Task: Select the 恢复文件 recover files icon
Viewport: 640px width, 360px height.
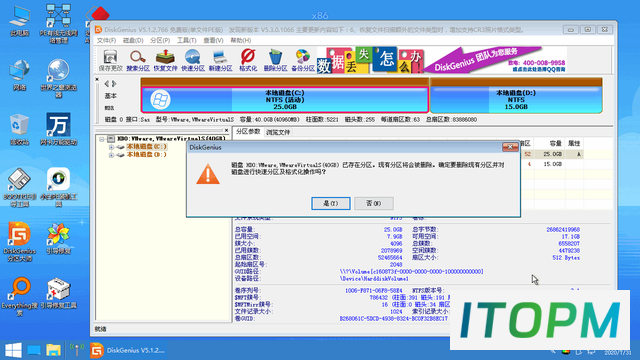Action: 165,60
